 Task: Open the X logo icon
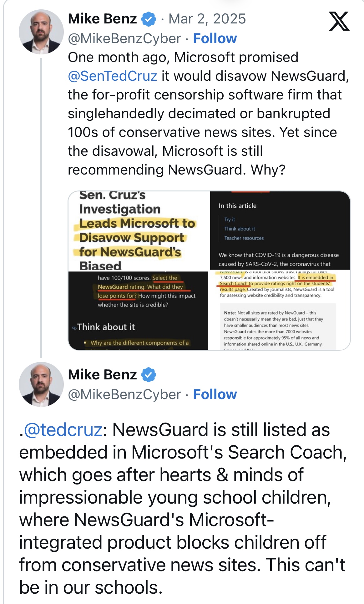[x=339, y=21]
